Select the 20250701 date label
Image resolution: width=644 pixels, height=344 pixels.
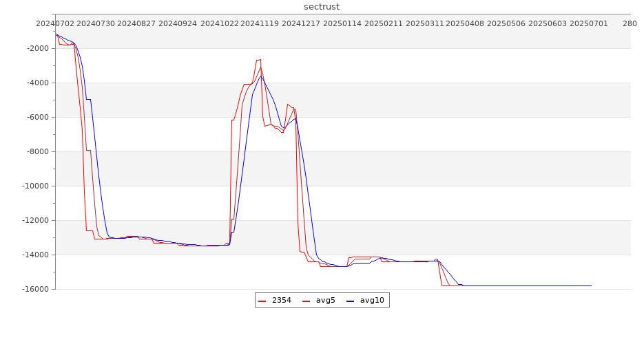(589, 23)
